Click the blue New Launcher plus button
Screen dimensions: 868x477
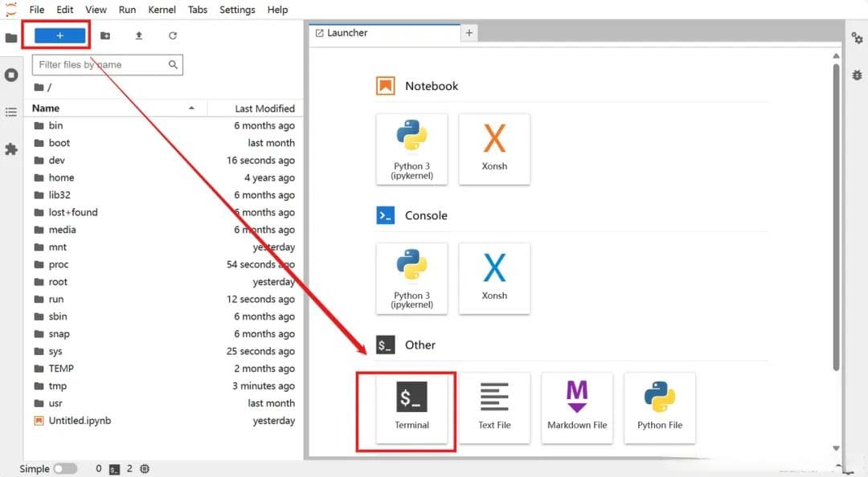pyautogui.click(x=59, y=35)
